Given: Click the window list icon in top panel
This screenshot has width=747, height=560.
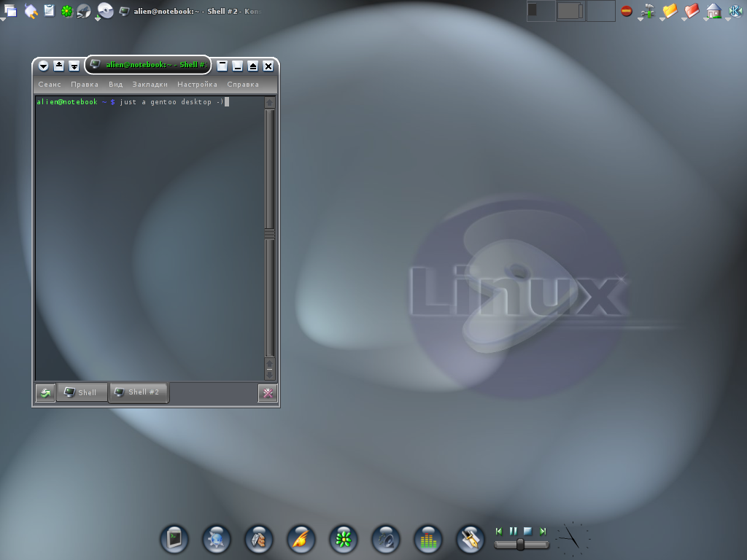Looking at the screenshot, I should (x=10, y=10).
